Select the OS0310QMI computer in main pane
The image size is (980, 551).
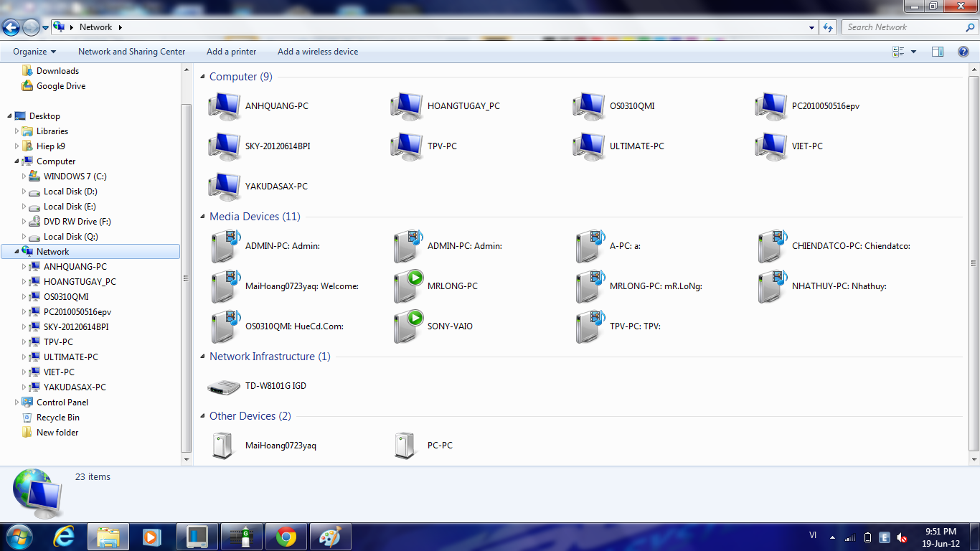589,106
